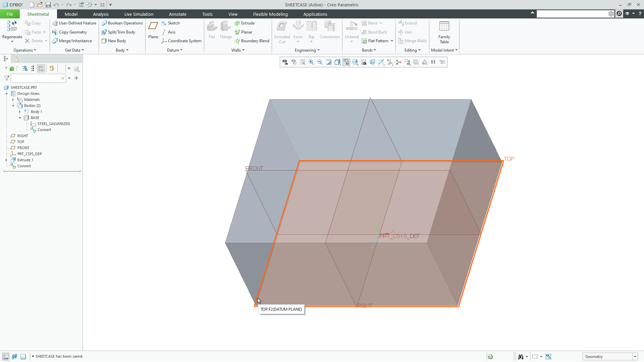Image resolution: width=644 pixels, height=362 pixels.
Task: Click the Regenerate icon
Action: (x=12, y=26)
